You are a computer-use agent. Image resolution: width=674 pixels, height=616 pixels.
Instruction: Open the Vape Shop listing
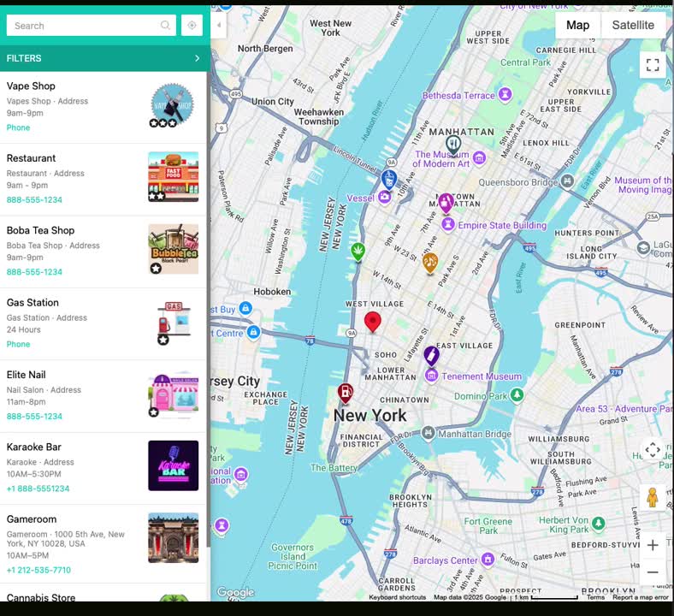pyautogui.click(x=31, y=86)
